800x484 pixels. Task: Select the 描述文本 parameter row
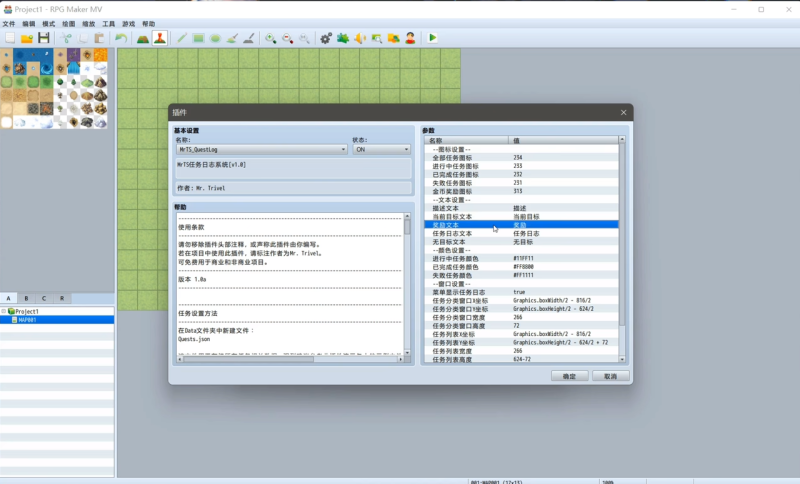(521, 208)
